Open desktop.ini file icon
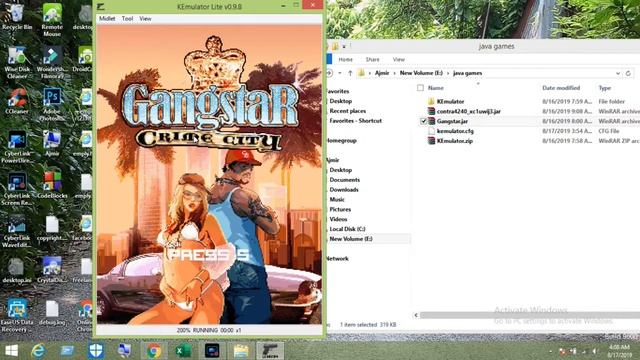Image resolution: width=640 pixels, height=360 pixels. [x=17, y=270]
